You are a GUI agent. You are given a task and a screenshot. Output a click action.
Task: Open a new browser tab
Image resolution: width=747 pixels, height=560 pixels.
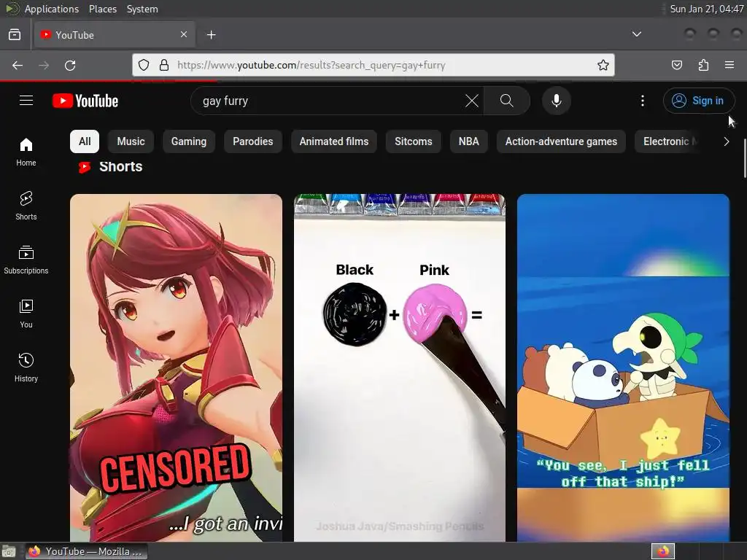point(211,35)
